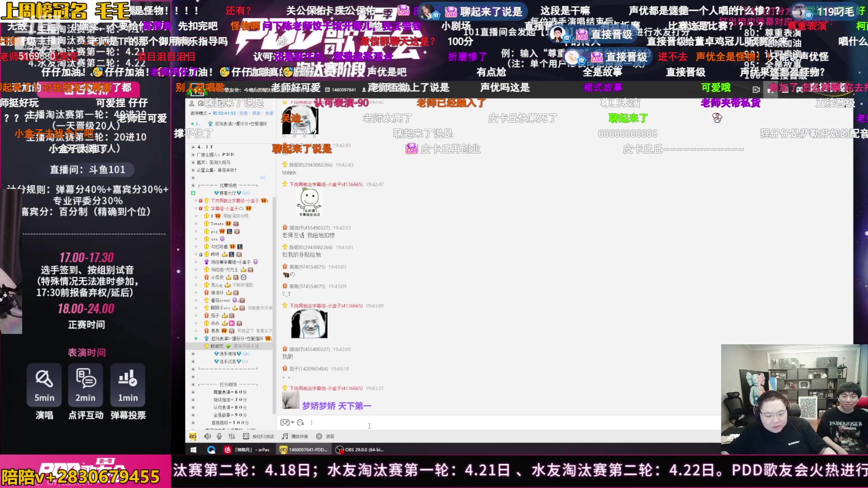Open 播放伴奏 accompaniment player
868x488 pixels.
tap(300, 436)
